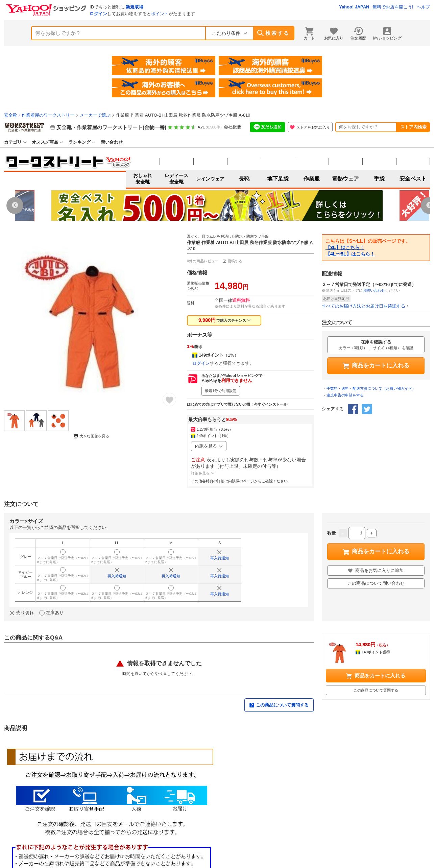This screenshot has height=868, width=434.
Task: Open the 3L size page link
Action: tap(345, 247)
